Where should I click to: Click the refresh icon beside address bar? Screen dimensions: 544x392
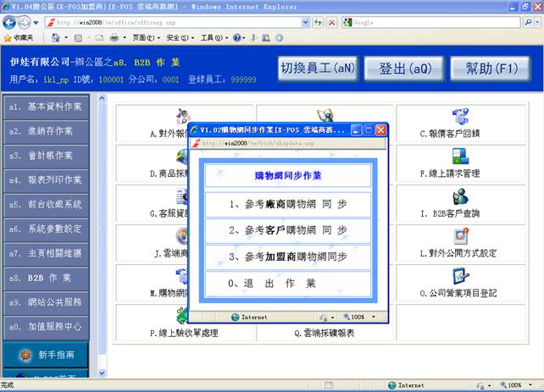pos(318,21)
